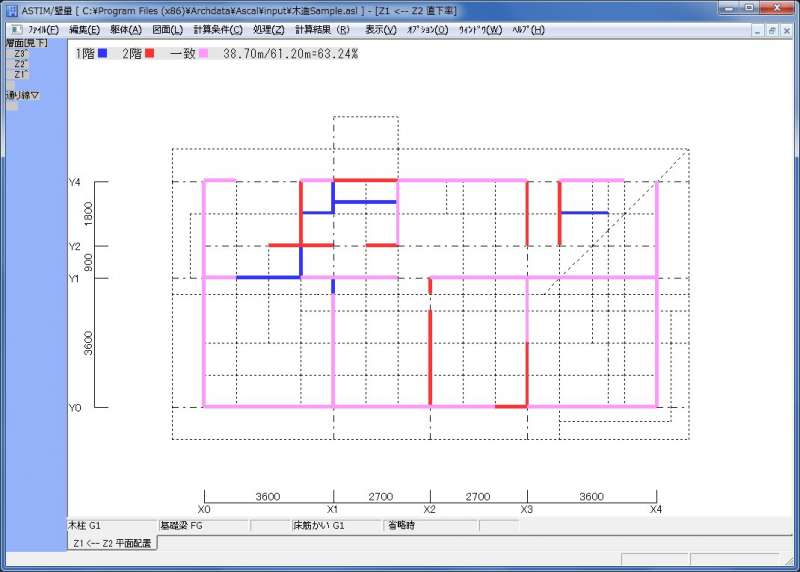Viewport: 800px width, 572px height.
Task: Select the Z1 layer in the left panel
Action: (x=21, y=74)
